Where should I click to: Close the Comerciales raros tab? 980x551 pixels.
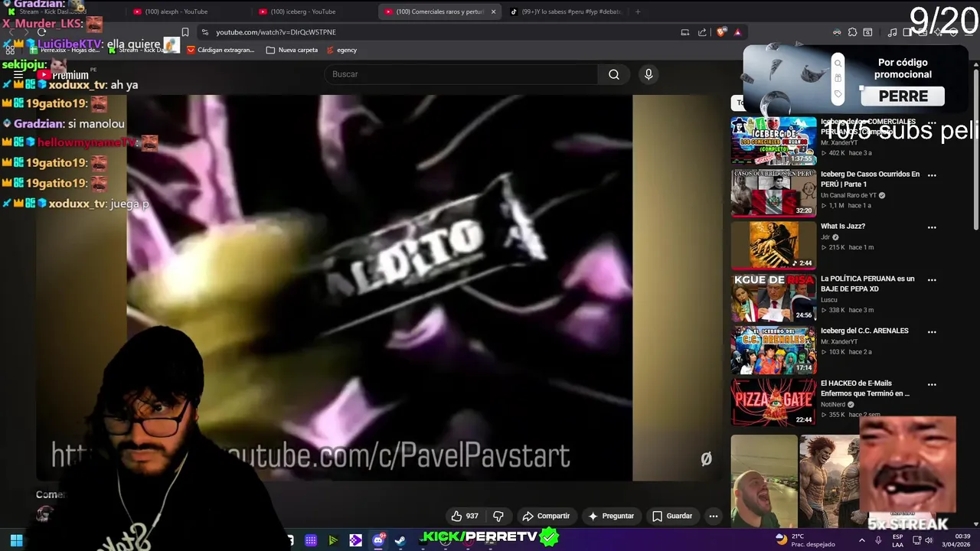pyautogui.click(x=493, y=11)
